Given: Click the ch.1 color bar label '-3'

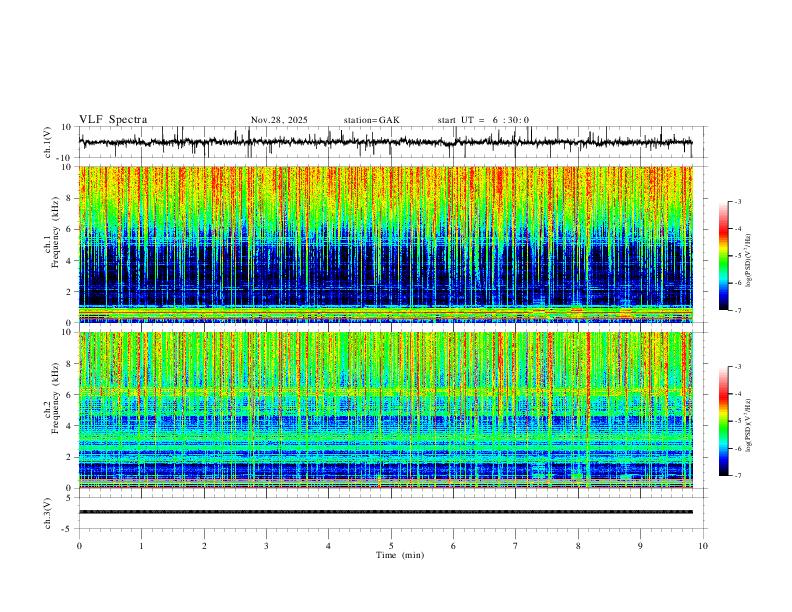Looking at the screenshot, I should point(738,201).
